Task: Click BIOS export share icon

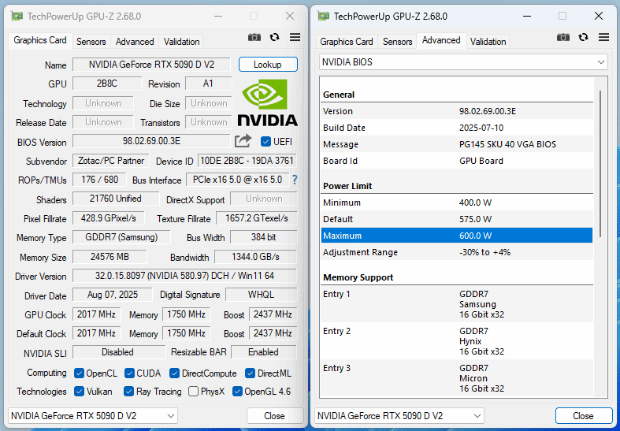Action: [243, 141]
